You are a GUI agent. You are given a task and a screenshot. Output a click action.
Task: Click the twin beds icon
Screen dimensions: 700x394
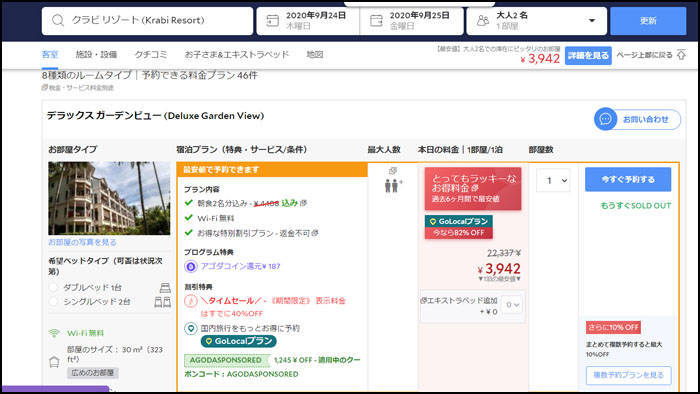pos(162,302)
